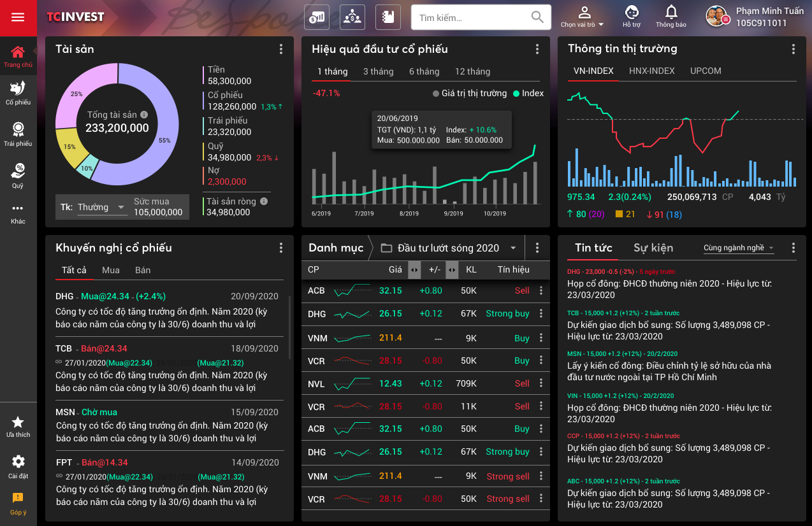Click the Góp ý feedback icon
This screenshot has width=812, height=526.
click(18, 503)
